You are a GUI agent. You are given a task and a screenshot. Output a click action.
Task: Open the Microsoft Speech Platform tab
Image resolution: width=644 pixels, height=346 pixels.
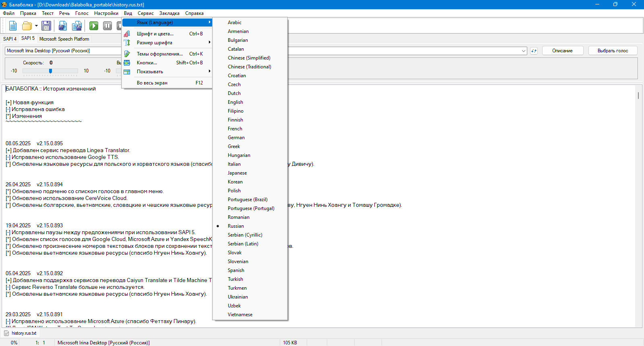click(x=64, y=39)
